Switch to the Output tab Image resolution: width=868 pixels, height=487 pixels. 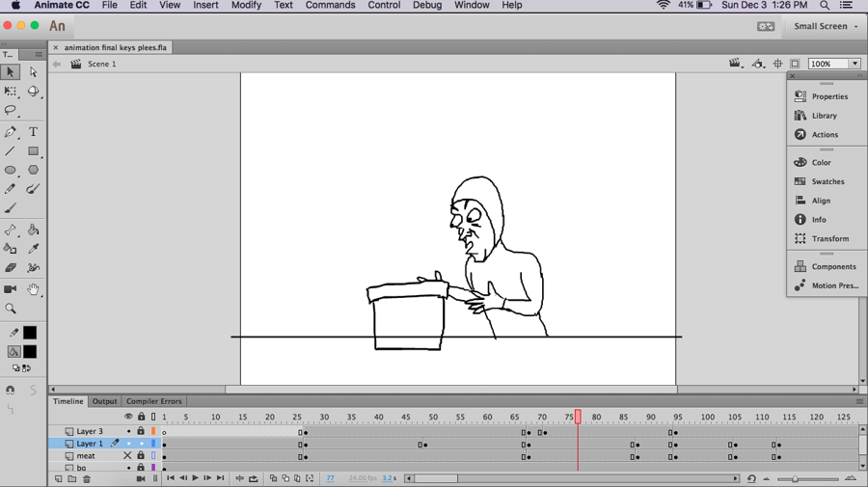pyautogui.click(x=104, y=401)
